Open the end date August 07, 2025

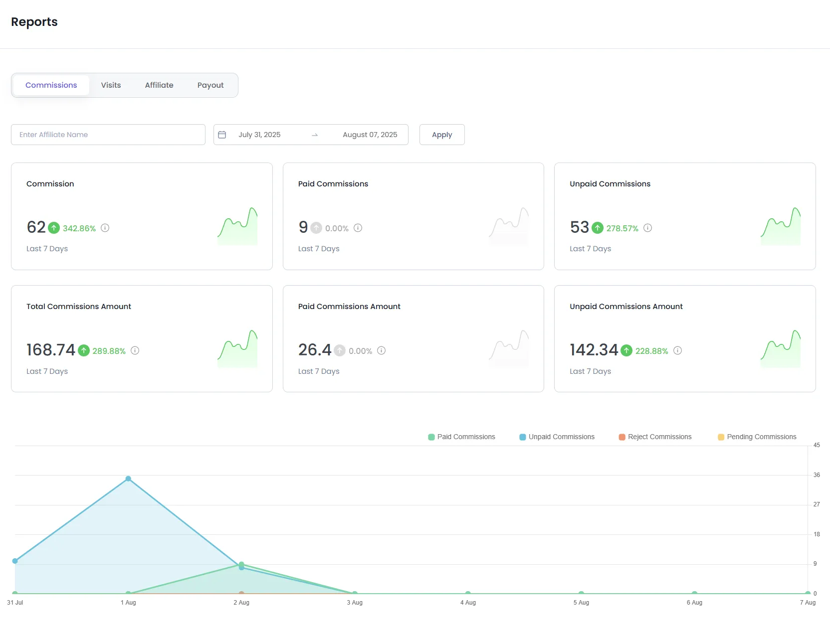tap(370, 135)
